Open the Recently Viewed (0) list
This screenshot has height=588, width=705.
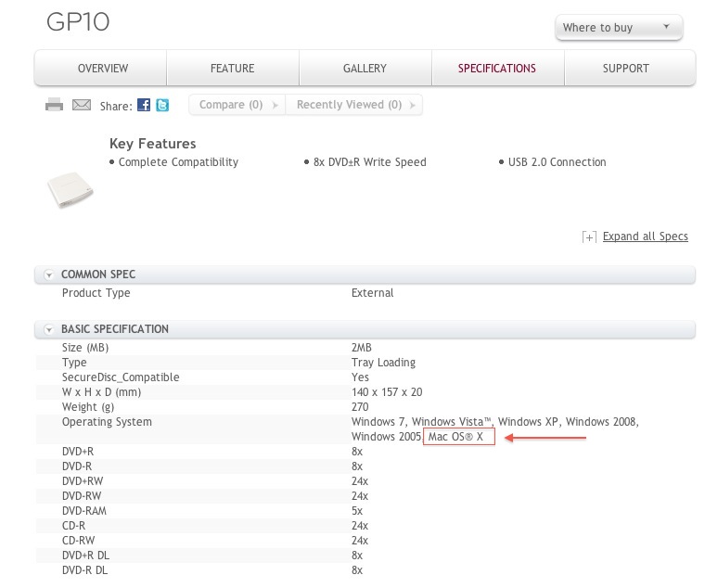[x=353, y=105]
